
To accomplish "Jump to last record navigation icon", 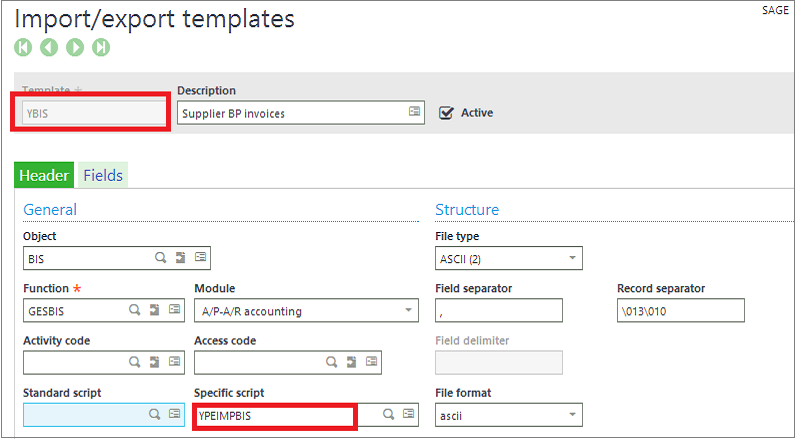I will 100,47.
